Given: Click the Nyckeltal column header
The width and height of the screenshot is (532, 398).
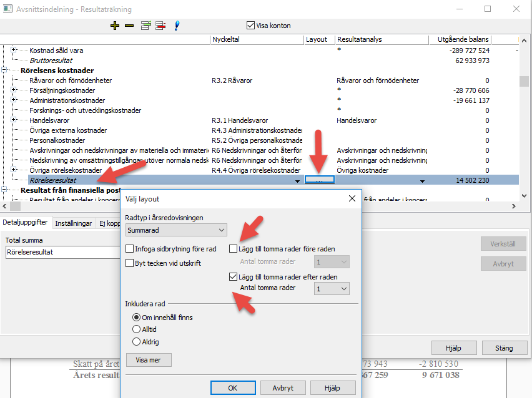Looking at the screenshot, I should point(257,40).
